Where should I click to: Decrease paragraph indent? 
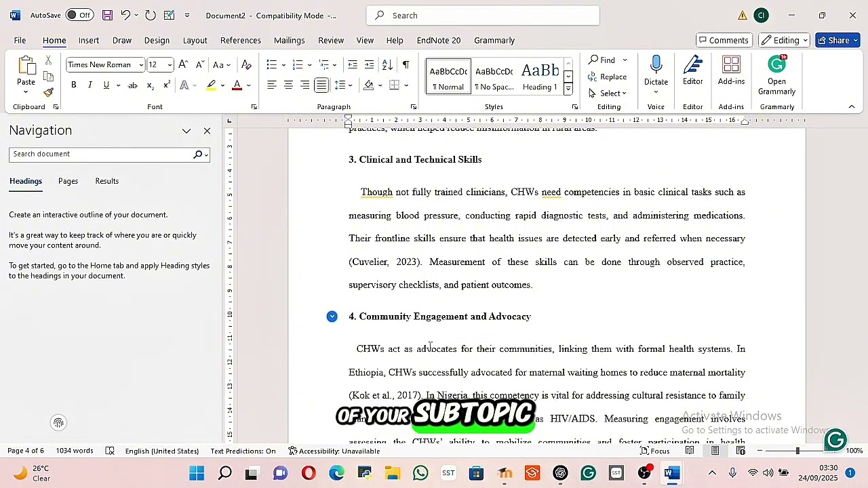click(x=353, y=64)
